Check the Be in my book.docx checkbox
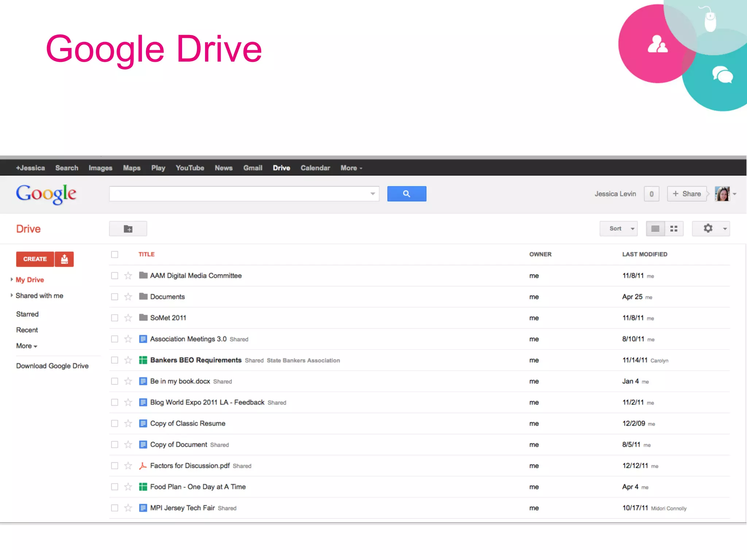 (x=115, y=381)
